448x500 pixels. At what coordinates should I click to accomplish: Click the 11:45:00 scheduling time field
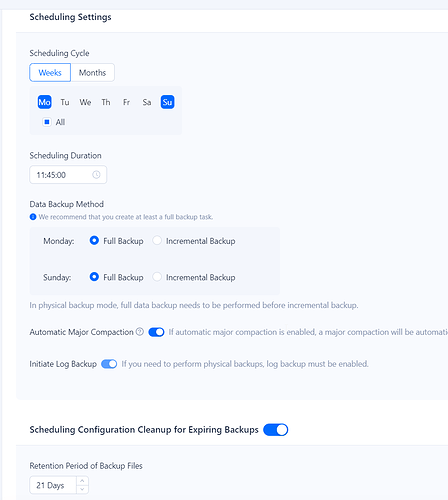pyautogui.click(x=68, y=175)
